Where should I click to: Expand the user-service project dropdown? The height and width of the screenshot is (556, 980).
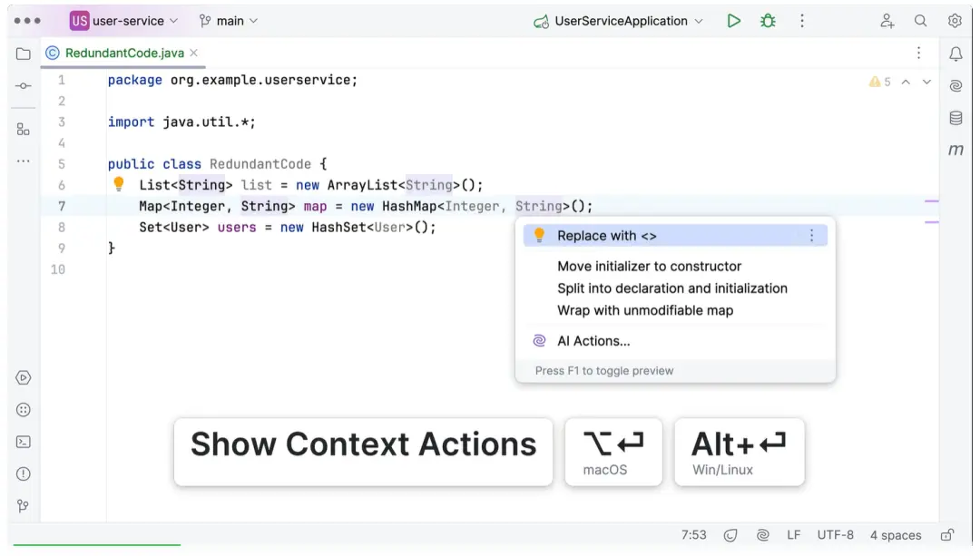pos(124,21)
